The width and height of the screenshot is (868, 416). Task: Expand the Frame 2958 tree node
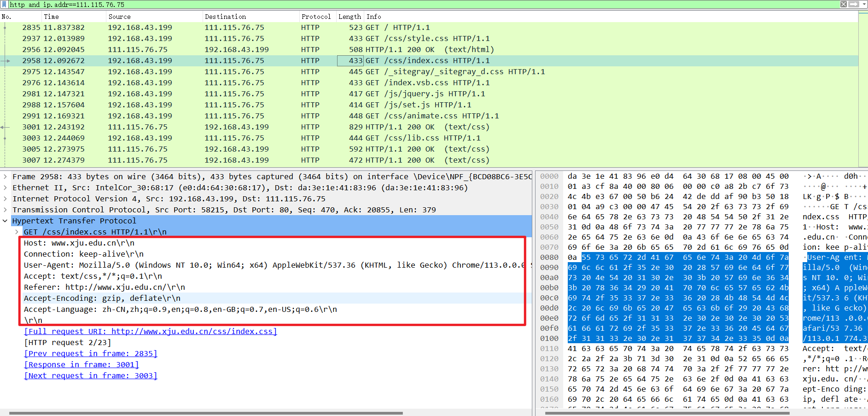pyautogui.click(x=5, y=176)
